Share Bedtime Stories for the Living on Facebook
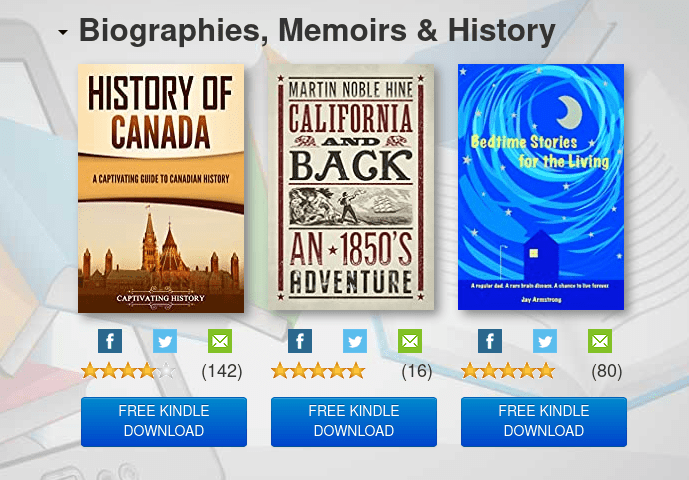The height and width of the screenshot is (480, 689). pos(490,341)
